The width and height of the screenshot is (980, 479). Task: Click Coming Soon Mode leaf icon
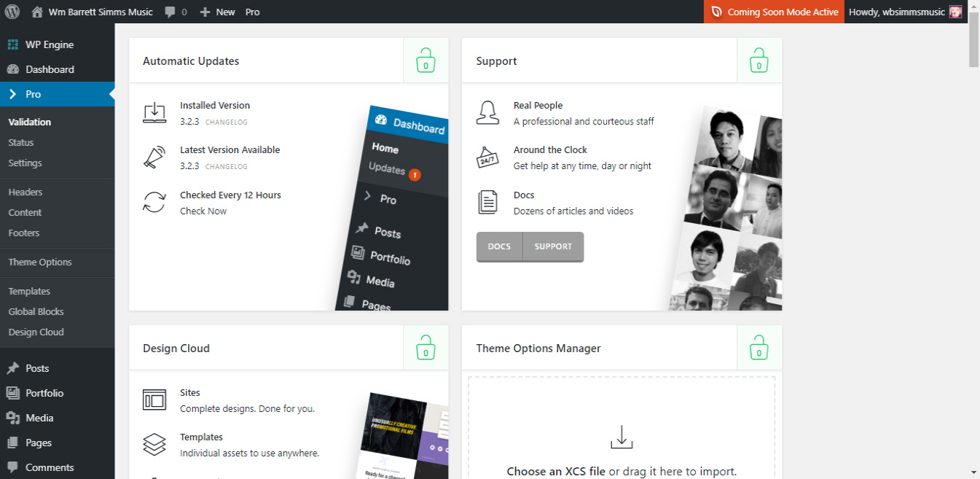pyautogui.click(x=717, y=12)
